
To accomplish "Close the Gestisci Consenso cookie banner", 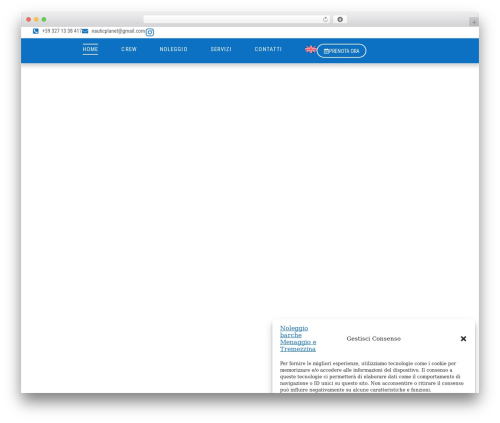I will point(463,339).
